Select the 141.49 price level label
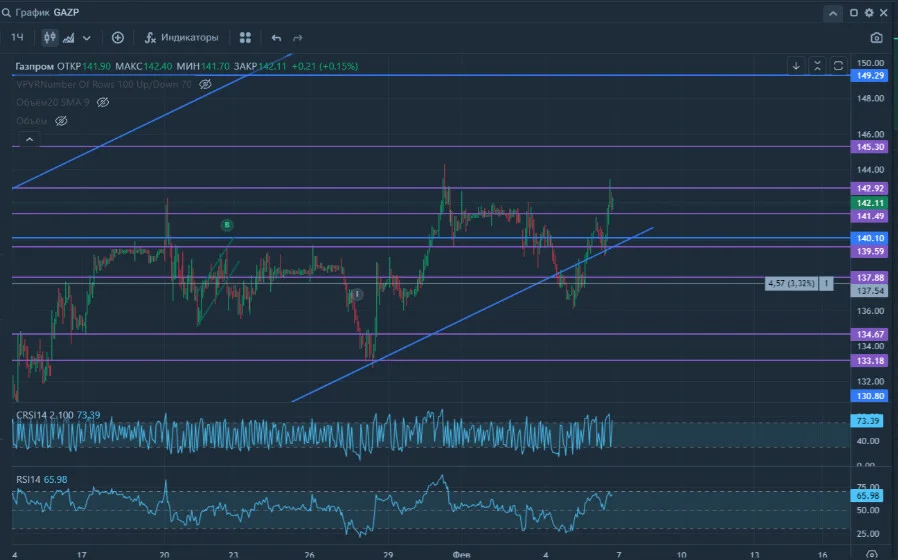 click(870, 216)
